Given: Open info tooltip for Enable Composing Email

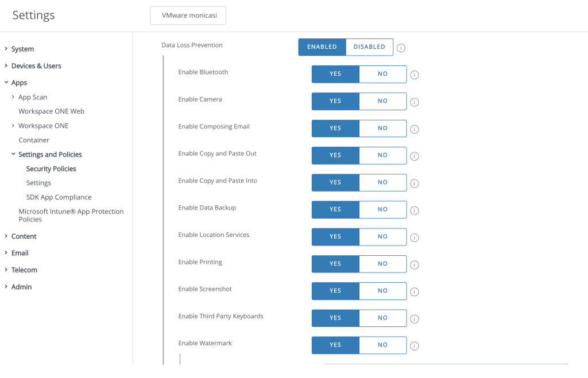Looking at the screenshot, I should 414,130.
